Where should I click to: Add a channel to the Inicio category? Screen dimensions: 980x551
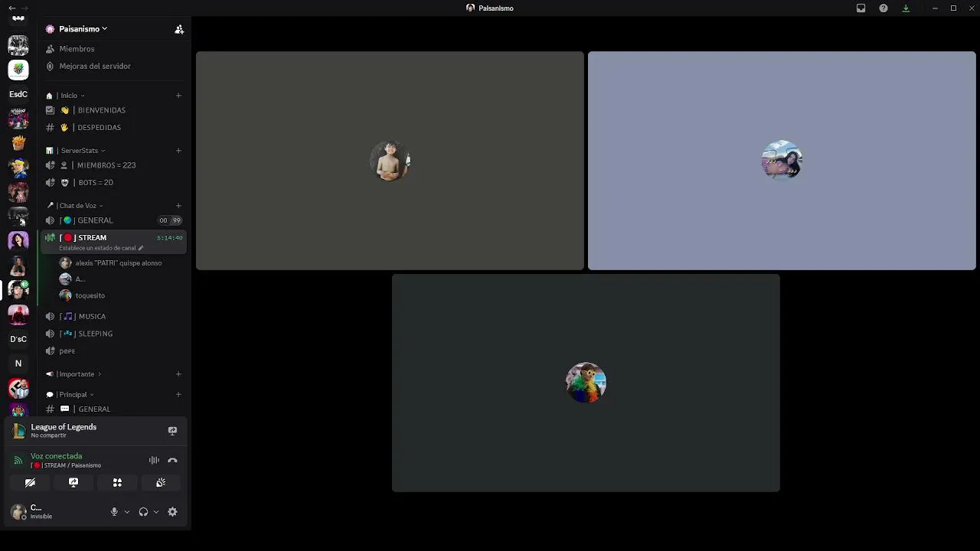tap(178, 96)
